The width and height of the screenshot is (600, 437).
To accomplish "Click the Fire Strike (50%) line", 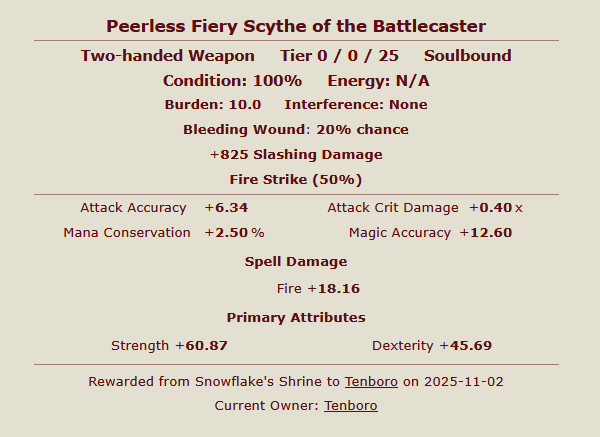I will [x=296, y=180].
